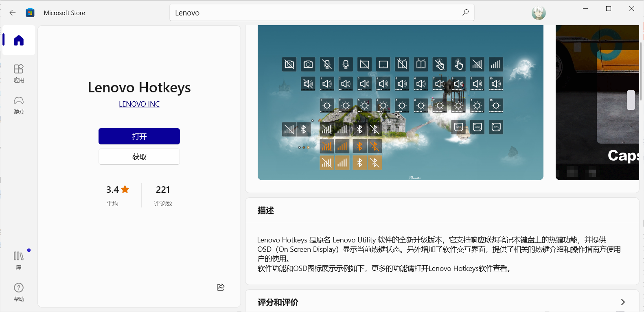Click the search magnifier icon
This screenshot has height=312, width=644.
click(x=465, y=13)
